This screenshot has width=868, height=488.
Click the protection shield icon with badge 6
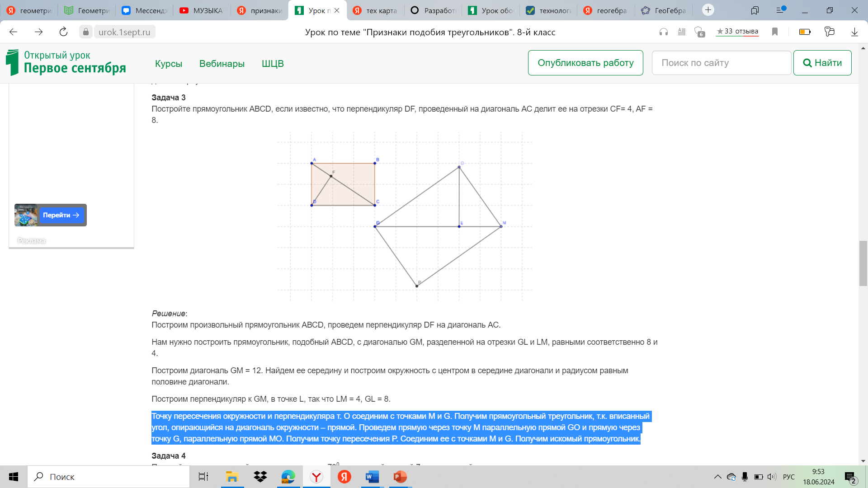click(699, 32)
